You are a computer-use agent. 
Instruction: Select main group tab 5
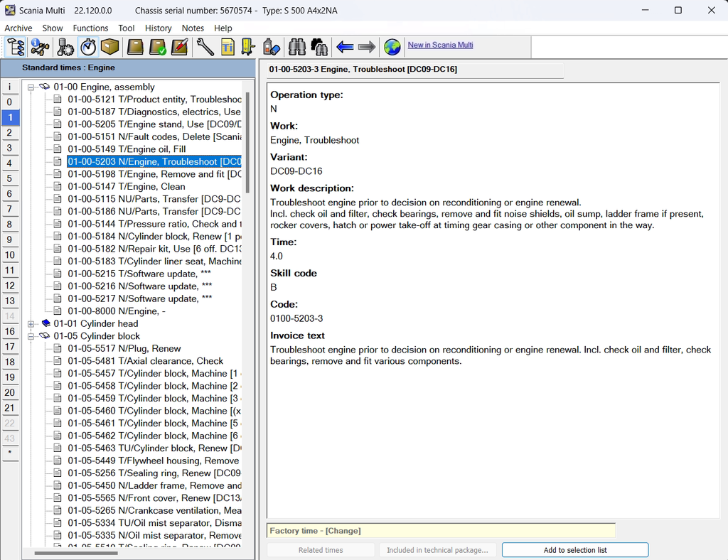point(10,178)
